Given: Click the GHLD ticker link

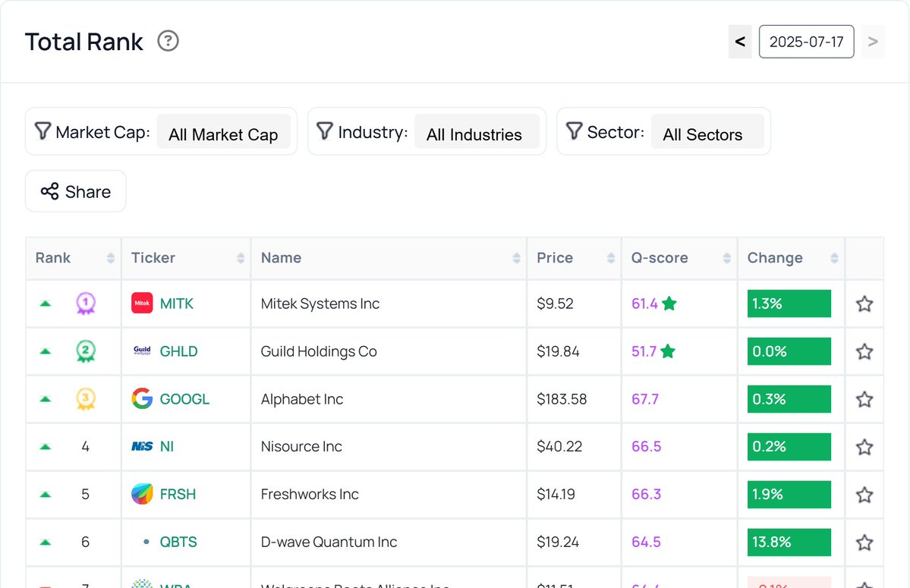Looking at the screenshot, I should tap(179, 351).
